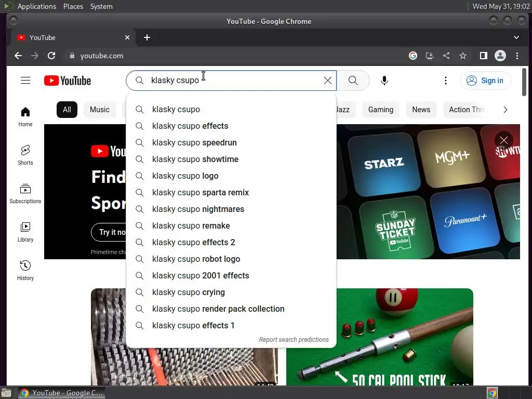Image resolution: width=532 pixels, height=399 pixels.
Task: Go back with the browser back arrow
Action: (x=18, y=56)
